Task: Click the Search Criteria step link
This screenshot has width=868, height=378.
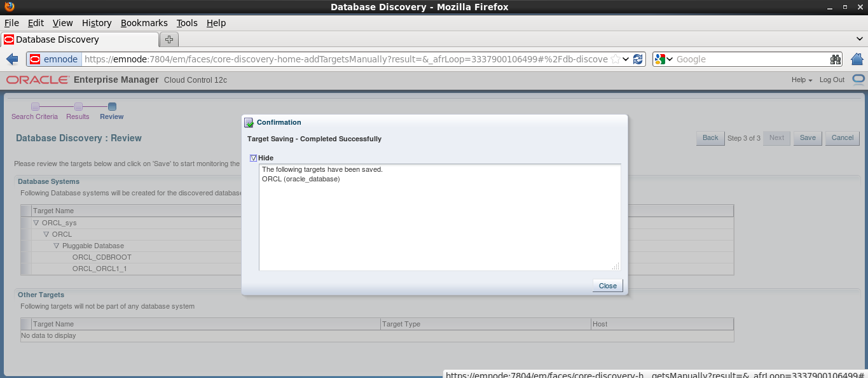Action: pyautogui.click(x=34, y=117)
